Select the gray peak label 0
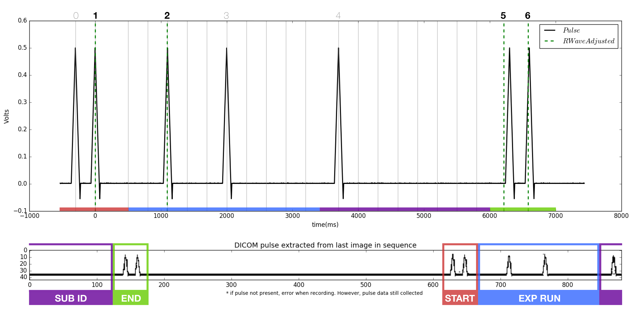The image size is (644, 322). pos(76,16)
